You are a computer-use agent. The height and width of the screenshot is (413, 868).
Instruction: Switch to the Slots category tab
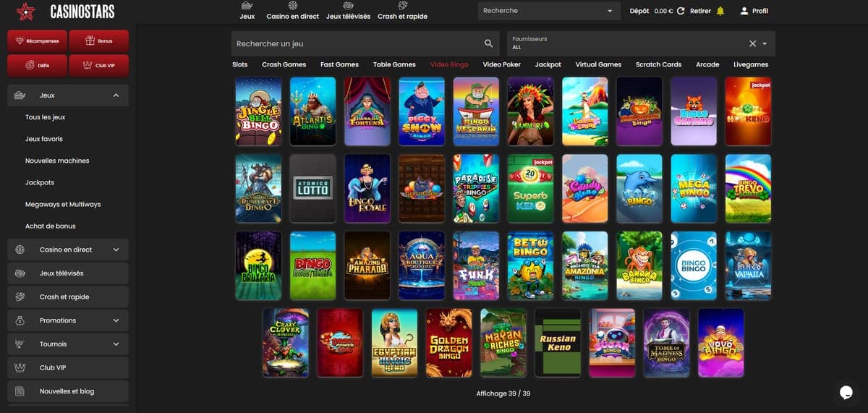coord(240,64)
